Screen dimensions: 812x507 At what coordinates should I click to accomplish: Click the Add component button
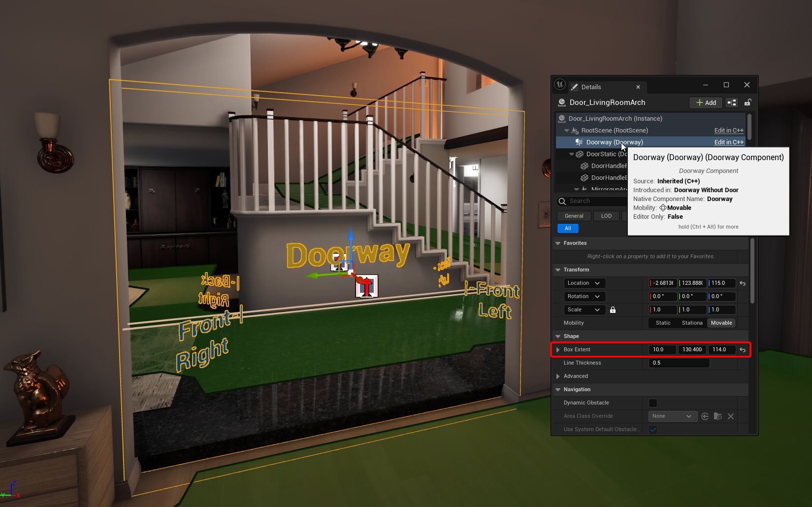pos(706,102)
